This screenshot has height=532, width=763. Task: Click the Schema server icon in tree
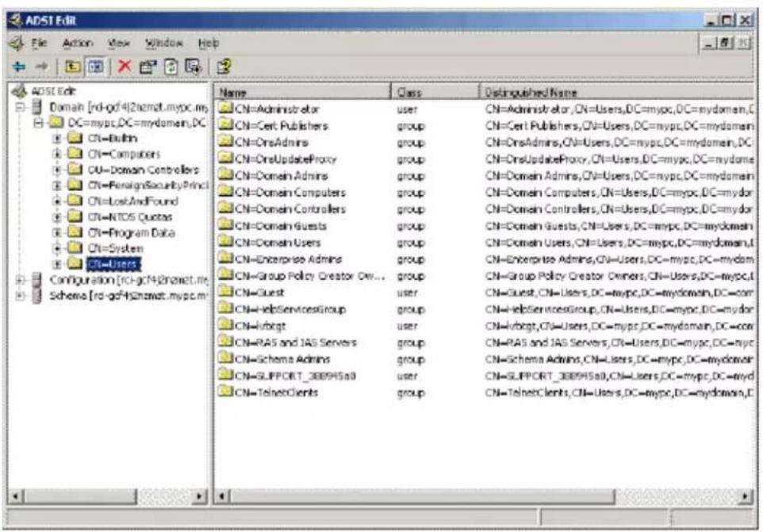coord(36,295)
